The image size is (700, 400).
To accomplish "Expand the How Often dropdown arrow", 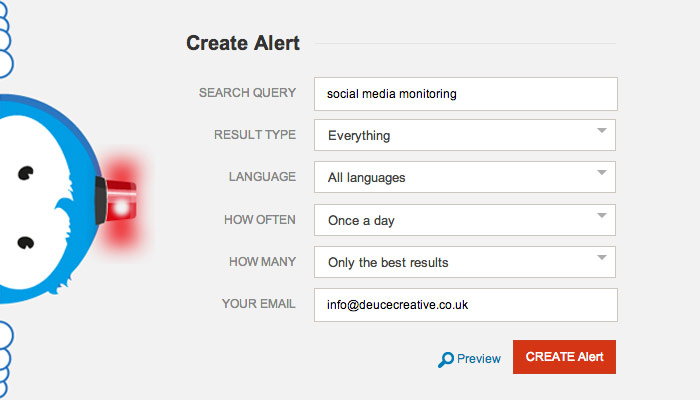I will 602,216.
